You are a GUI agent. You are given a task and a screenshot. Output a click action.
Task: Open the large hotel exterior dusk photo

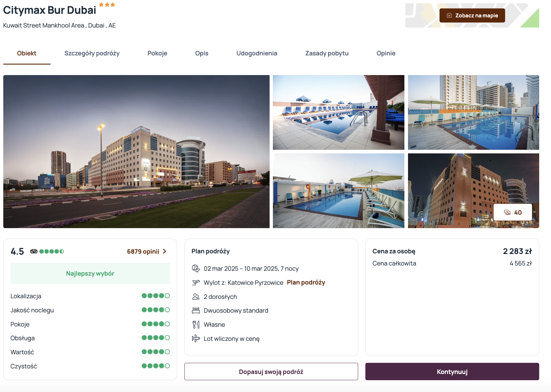136,151
